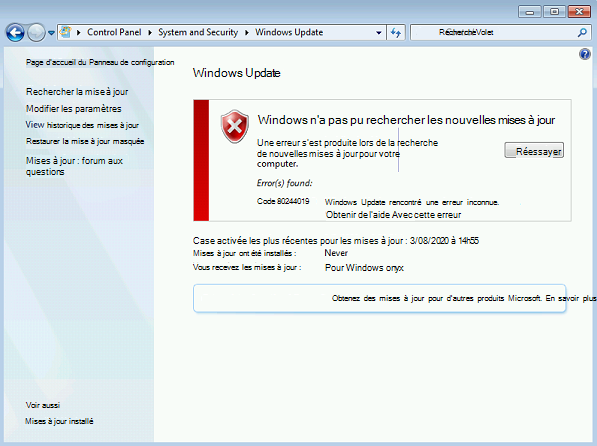Viewport: 597px width, 446px height.
Task: Open the recent pages dropdown arrow
Action: (x=51, y=33)
